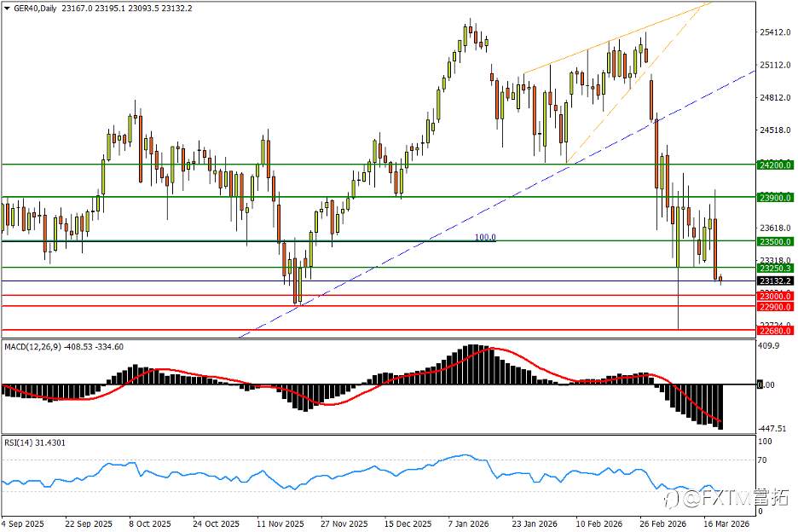This screenshot has height=532, width=798.
Task: Click the 26 Feb 2026 date label
Action: (x=663, y=523)
